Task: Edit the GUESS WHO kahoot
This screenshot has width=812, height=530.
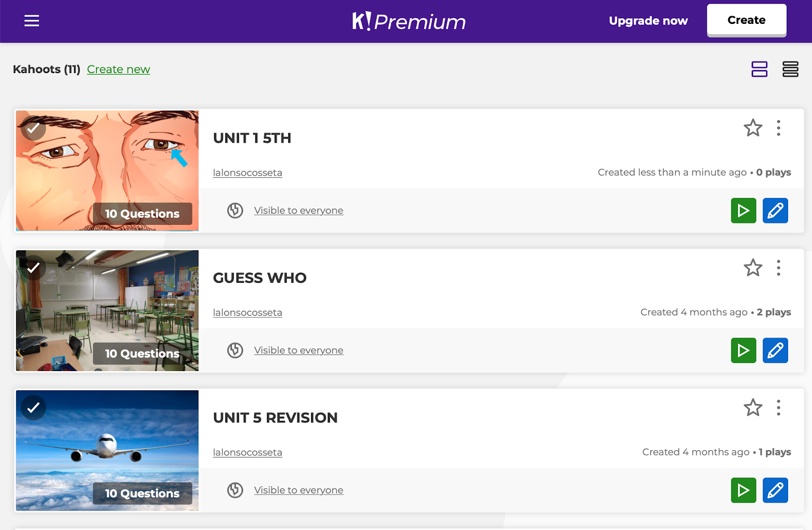Action: click(x=775, y=350)
